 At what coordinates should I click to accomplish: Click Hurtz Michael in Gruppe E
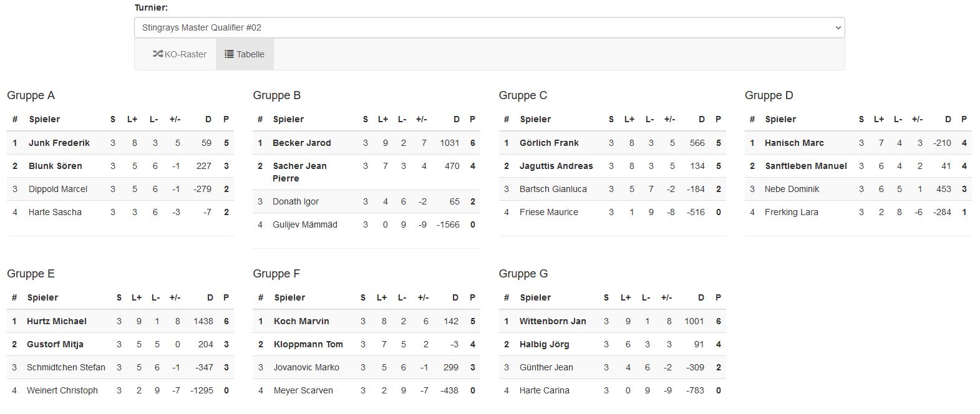pos(57,321)
